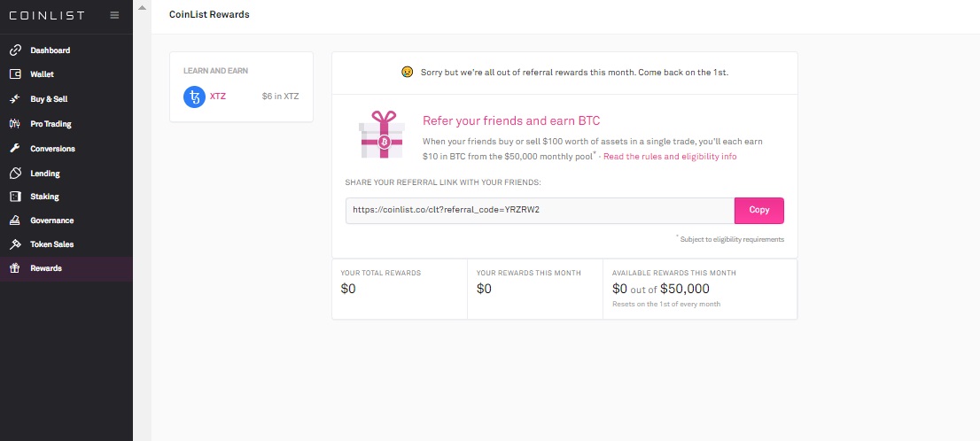
Task: Click the Lending icon in sidebar
Action: click(x=15, y=174)
